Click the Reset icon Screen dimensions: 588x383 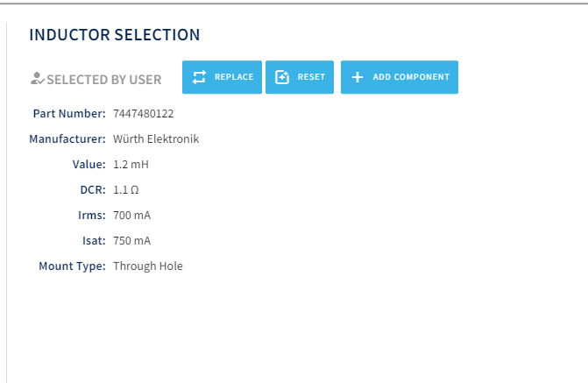coord(282,77)
